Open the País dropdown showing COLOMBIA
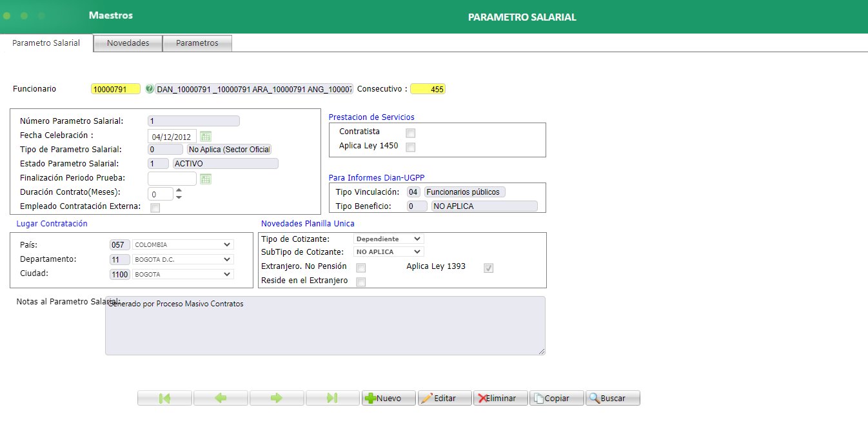868x425 pixels. [x=182, y=244]
